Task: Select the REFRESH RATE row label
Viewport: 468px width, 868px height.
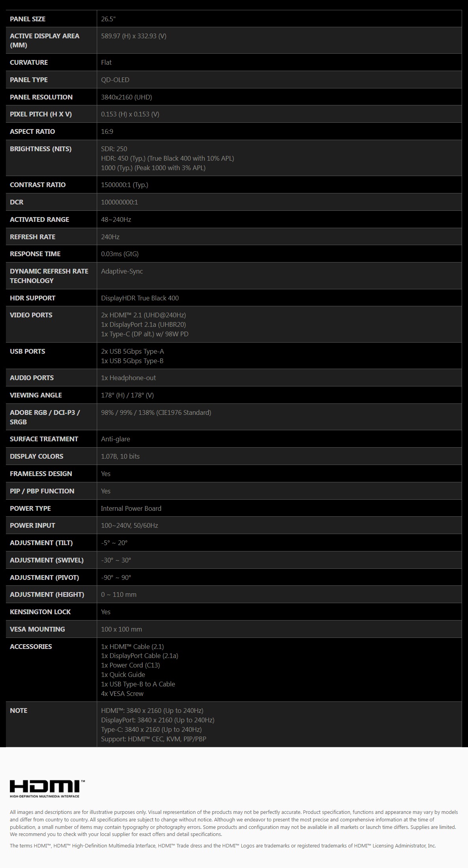Action: (x=32, y=237)
